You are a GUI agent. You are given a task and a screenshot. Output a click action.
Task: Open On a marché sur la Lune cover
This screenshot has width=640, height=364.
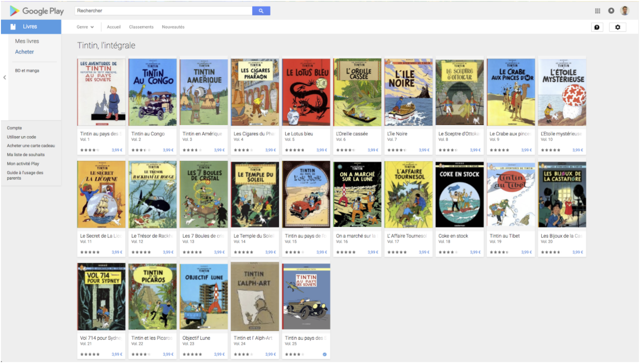click(357, 194)
